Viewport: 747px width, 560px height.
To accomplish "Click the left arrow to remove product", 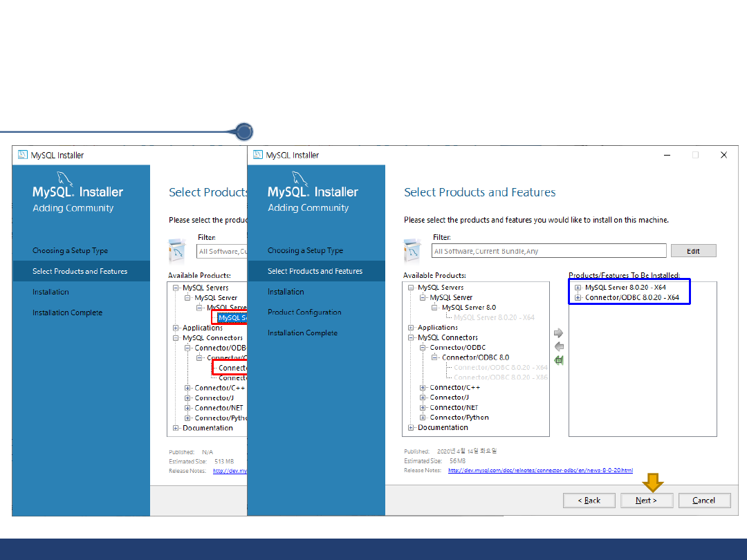I will pyautogui.click(x=559, y=346).
